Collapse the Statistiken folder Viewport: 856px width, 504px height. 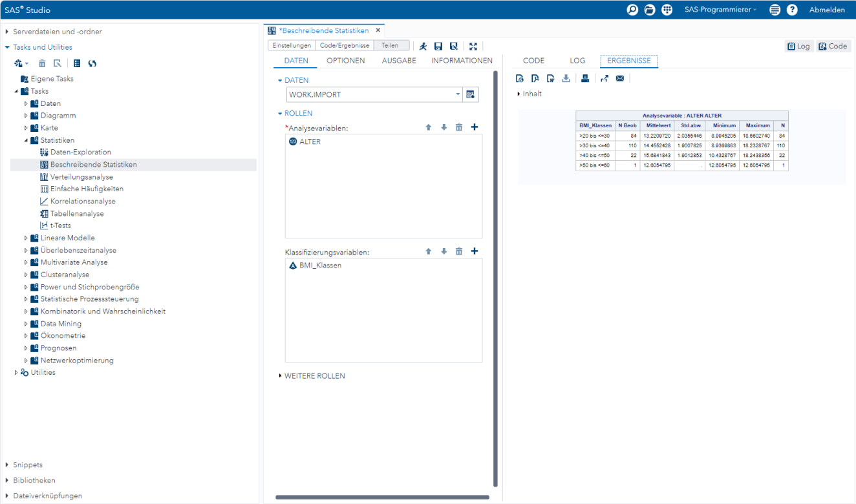point(27,140)
